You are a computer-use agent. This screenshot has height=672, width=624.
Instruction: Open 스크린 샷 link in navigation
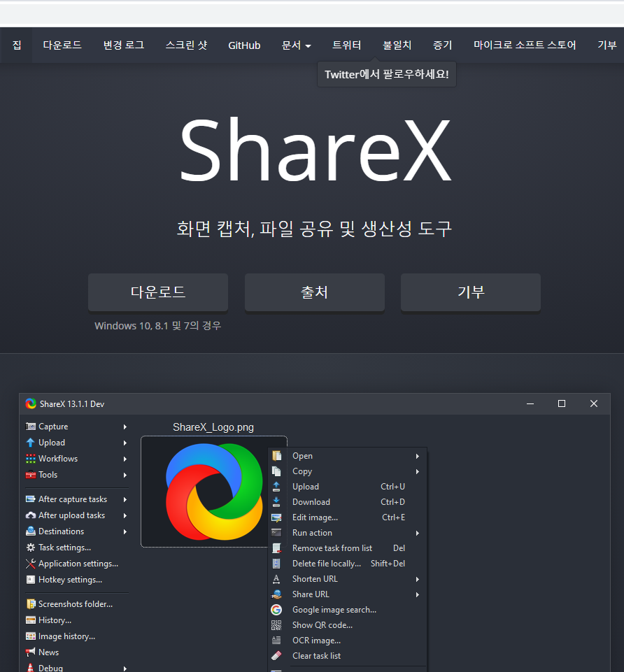(186, 45)
